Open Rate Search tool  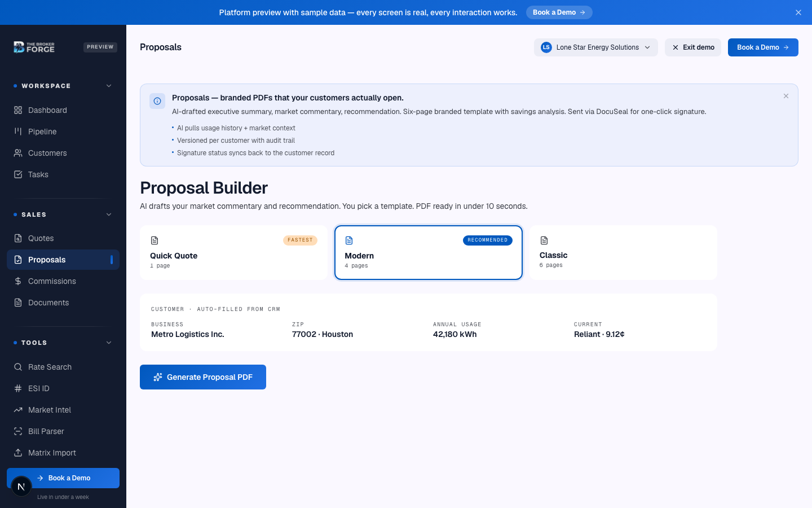(x=63, y=367)
